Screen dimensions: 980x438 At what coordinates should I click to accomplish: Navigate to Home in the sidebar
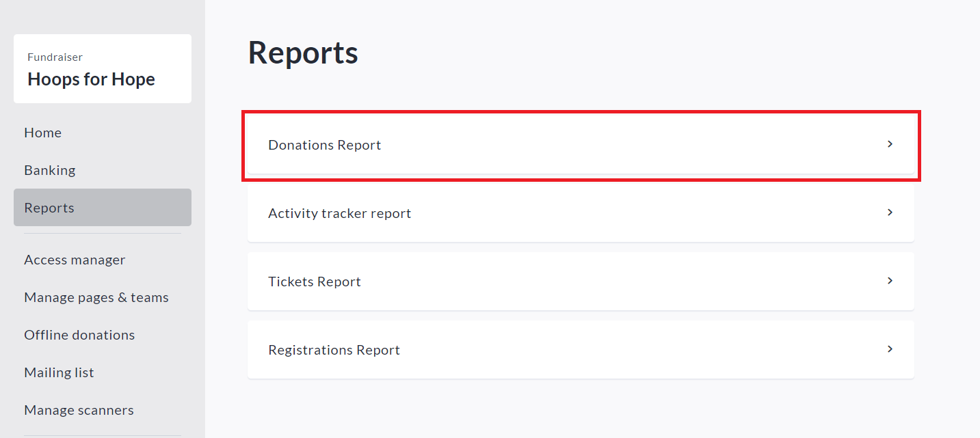[x=42, y=133]
